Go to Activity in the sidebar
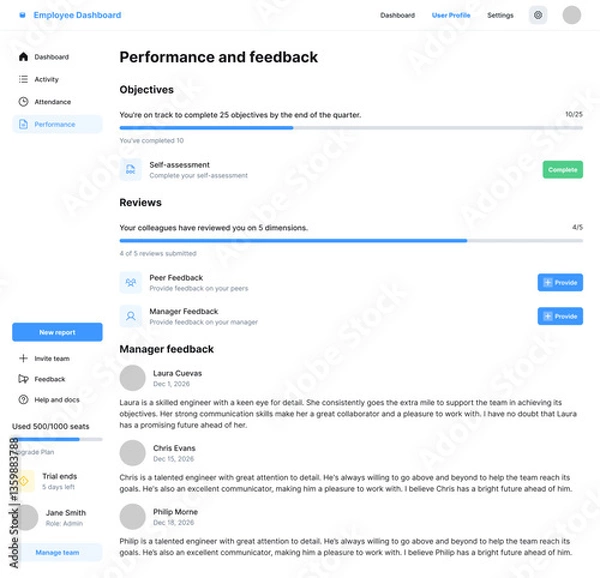The height and width of the screenshot is (578, 600). [x=46, y=79]
